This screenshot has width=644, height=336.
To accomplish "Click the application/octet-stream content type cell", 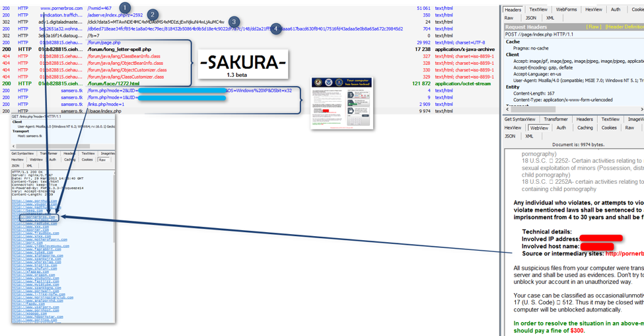I will pyautogui.click(x=462, y=83).
